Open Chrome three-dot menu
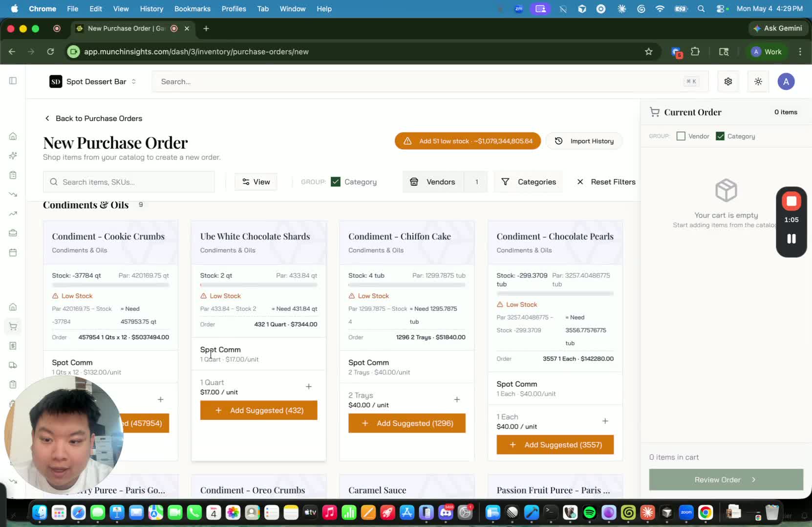Screen dimensions: 812x527 800,51
